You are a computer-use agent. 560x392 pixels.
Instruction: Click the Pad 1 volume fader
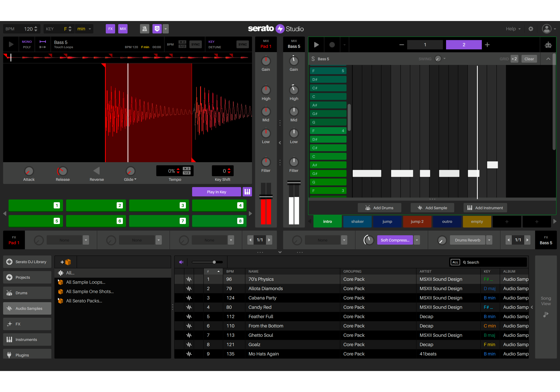click(x=266, y=197)
